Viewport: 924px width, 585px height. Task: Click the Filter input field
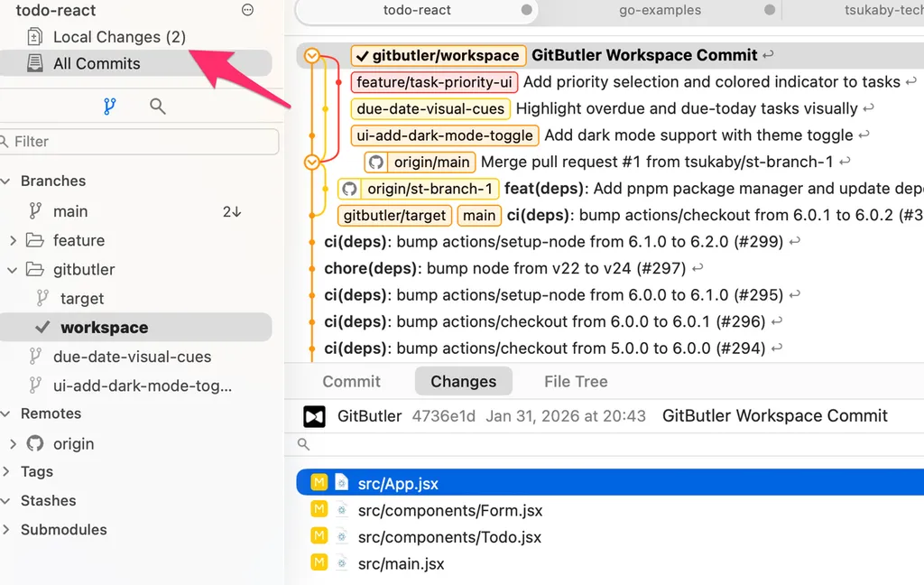(x=144, y=142)
